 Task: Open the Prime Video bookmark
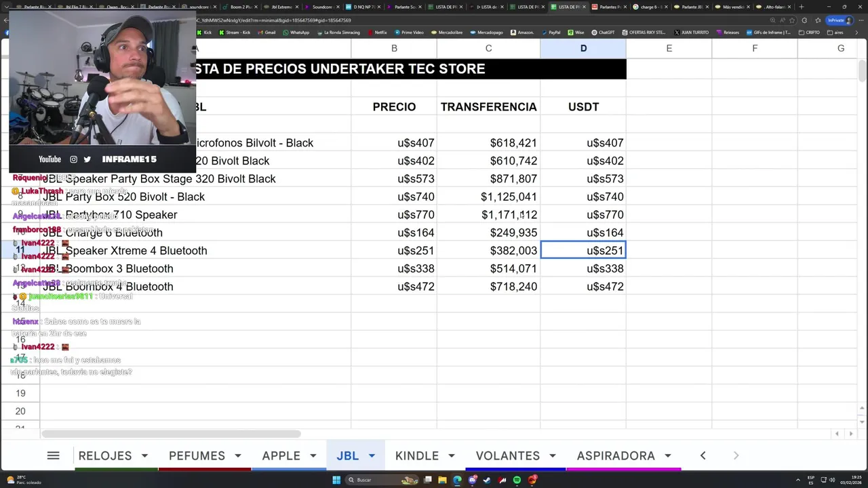click(x=409, y=32)
